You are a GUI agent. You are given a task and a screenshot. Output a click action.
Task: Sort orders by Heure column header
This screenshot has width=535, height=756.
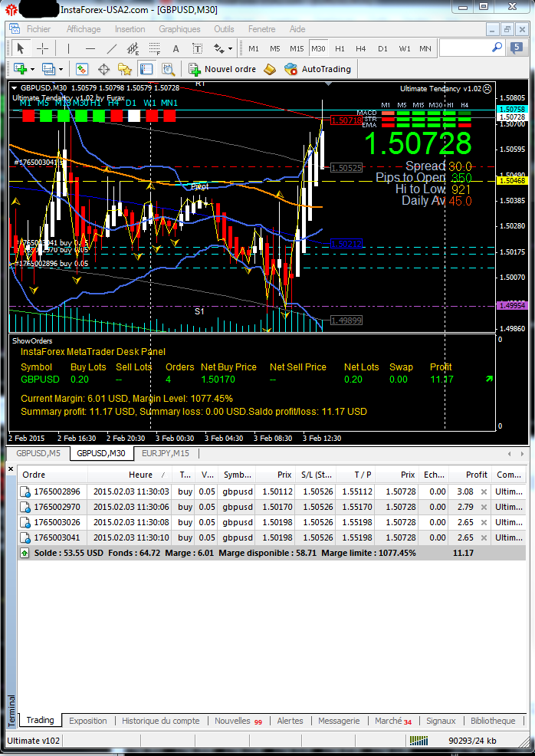pyautogui.click(x=130, y=475)
